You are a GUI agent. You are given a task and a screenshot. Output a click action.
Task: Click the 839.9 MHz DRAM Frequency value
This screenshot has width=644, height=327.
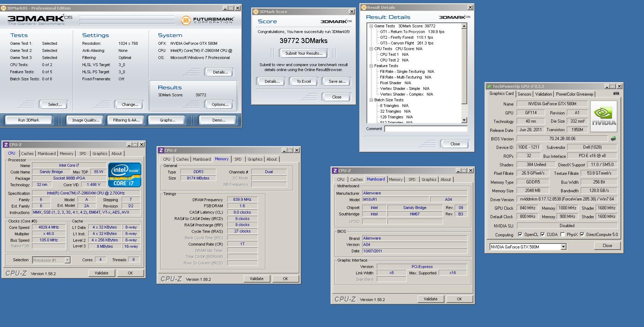click(x=242, y=199)
